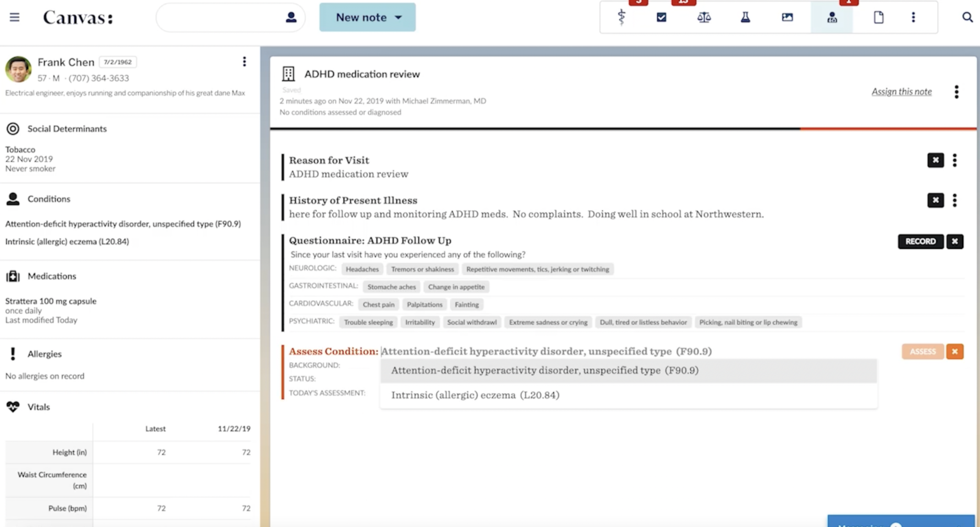The height and width of the screenshot is (527, 980).
Task: Toggle the Palpitations chip
Action: (424, 305)
